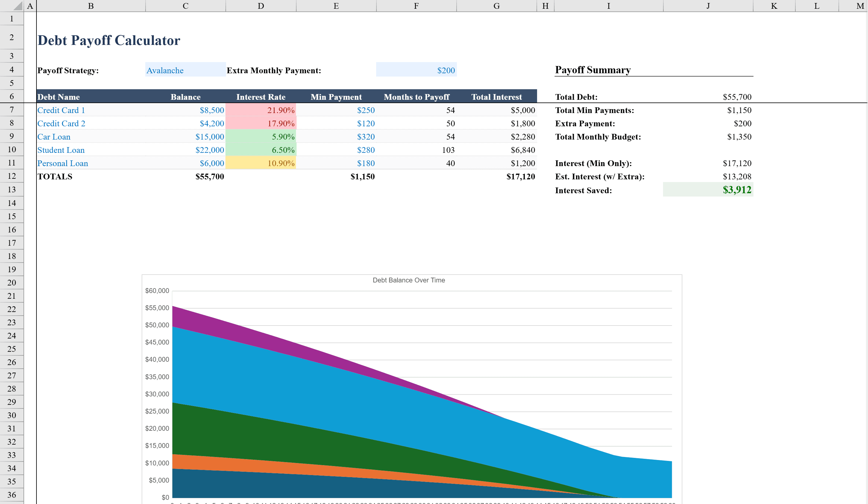Select the Extra Monthly Payment input cell

(x=417, y=70)
